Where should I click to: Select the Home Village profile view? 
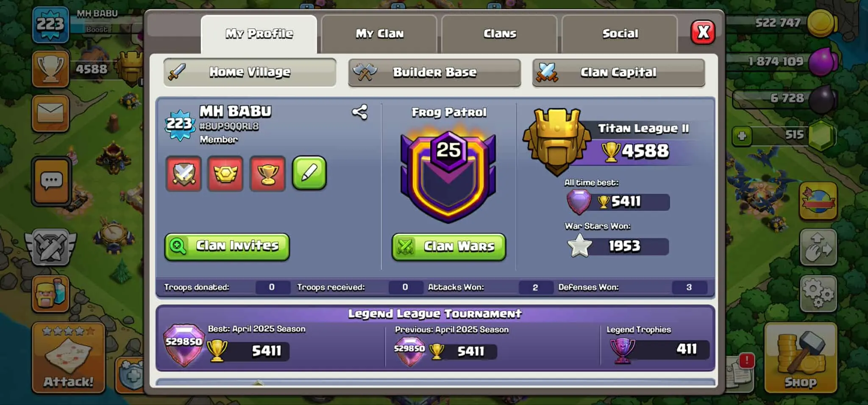pos(250,73)
